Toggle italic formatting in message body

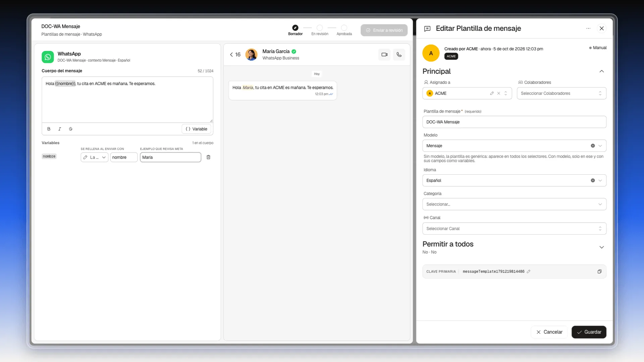click(60, 129)
